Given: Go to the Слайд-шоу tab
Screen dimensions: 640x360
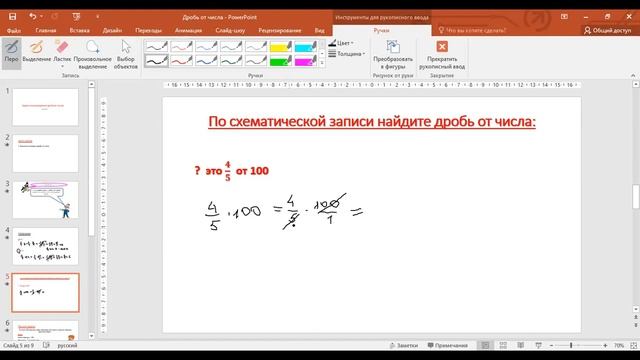Looking at the screenshot, I should pyautogui.click(x=230, y=31).
